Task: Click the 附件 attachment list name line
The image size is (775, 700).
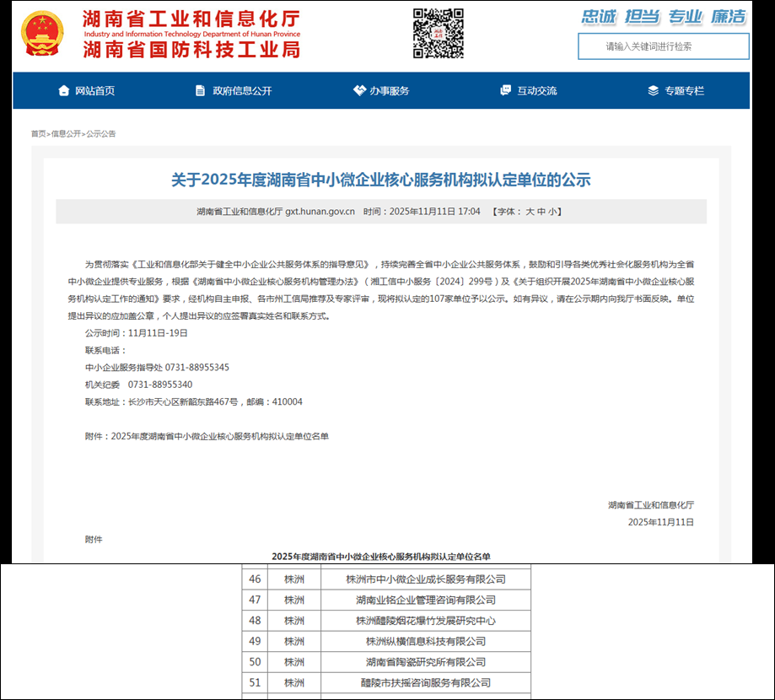Action: (x=207, y=437)
